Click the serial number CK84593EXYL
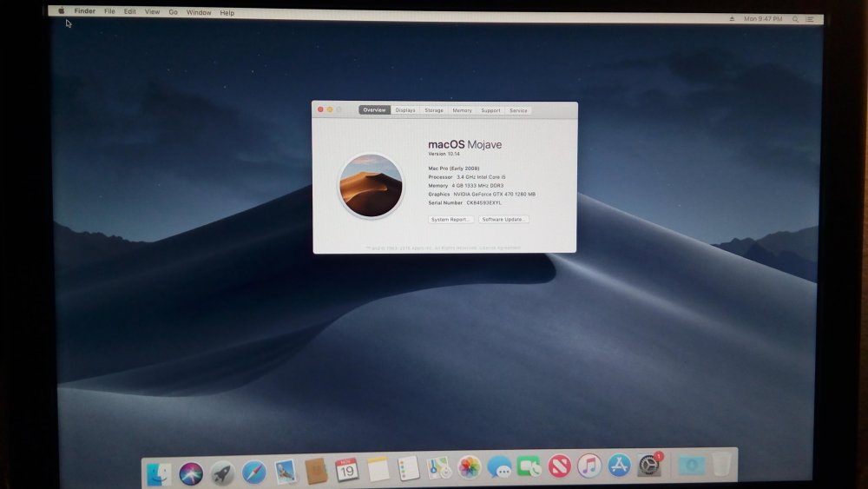 (x=483, y=202)
